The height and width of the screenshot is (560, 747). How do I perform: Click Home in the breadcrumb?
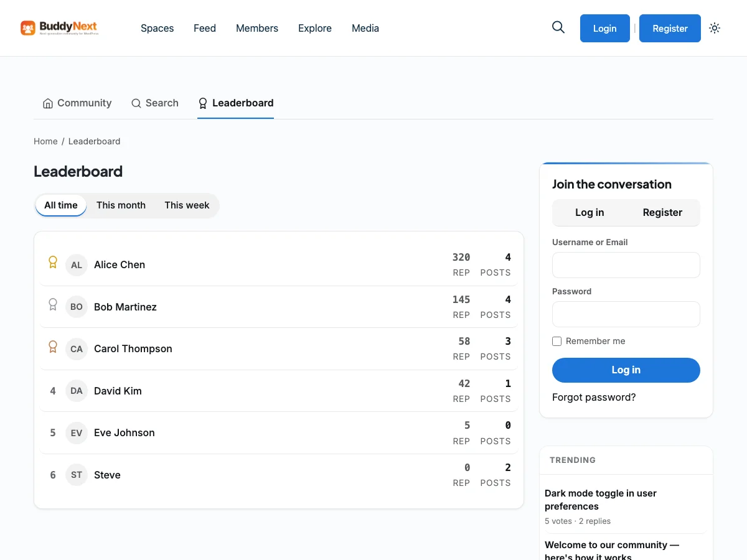[45, 141]
